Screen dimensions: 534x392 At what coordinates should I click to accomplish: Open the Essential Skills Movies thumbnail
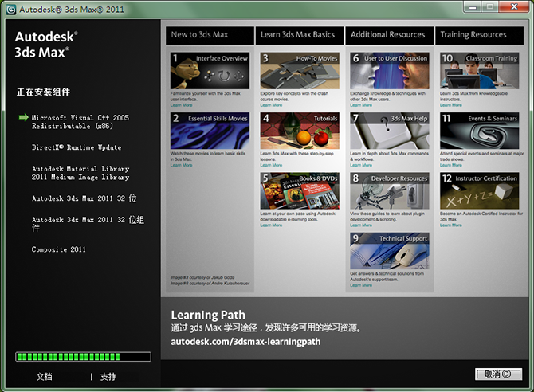pos(210,131)
